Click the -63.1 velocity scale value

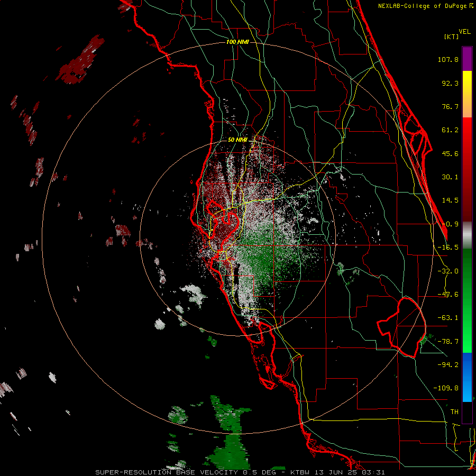coord(448,318)
